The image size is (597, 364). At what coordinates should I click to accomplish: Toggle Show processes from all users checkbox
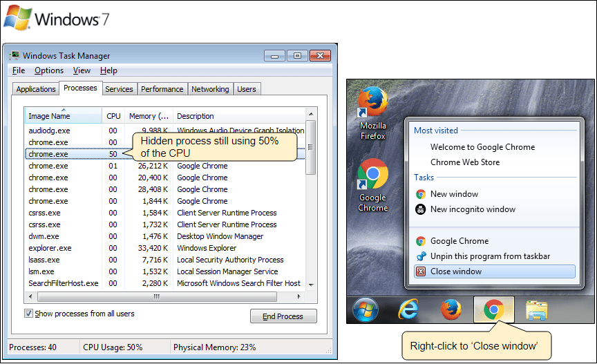coord(28,314)
